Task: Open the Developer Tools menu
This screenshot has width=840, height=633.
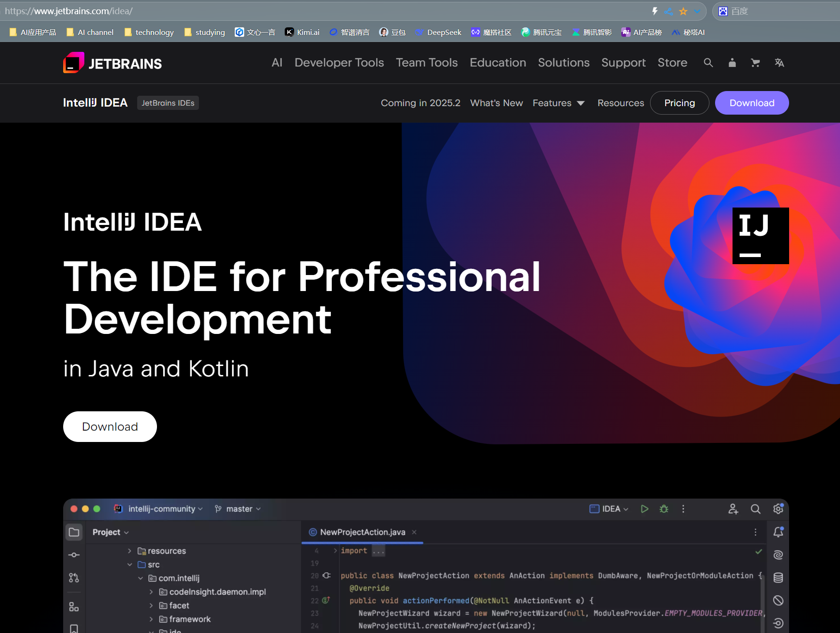Action: (339, 63)
